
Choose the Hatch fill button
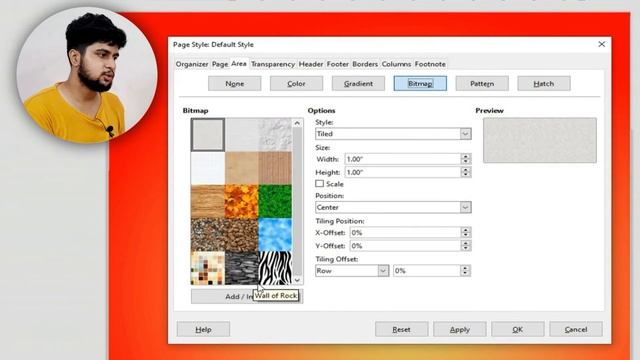(x=544, y=84)
